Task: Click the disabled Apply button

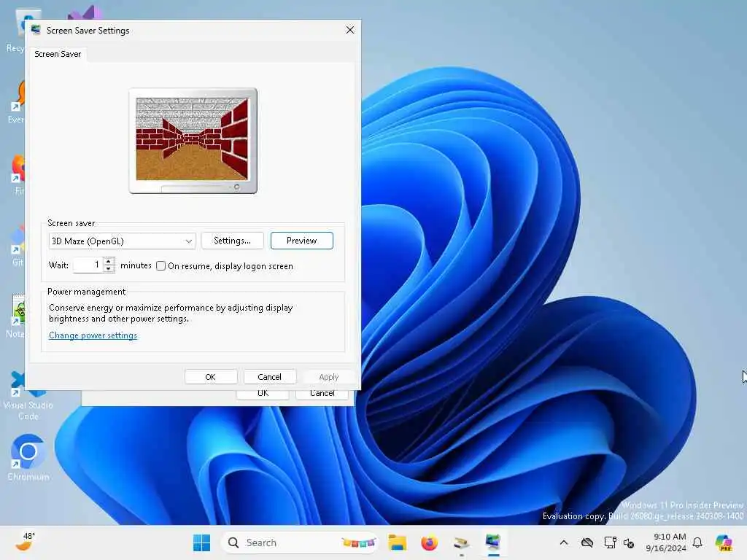Action: [329, 377]
